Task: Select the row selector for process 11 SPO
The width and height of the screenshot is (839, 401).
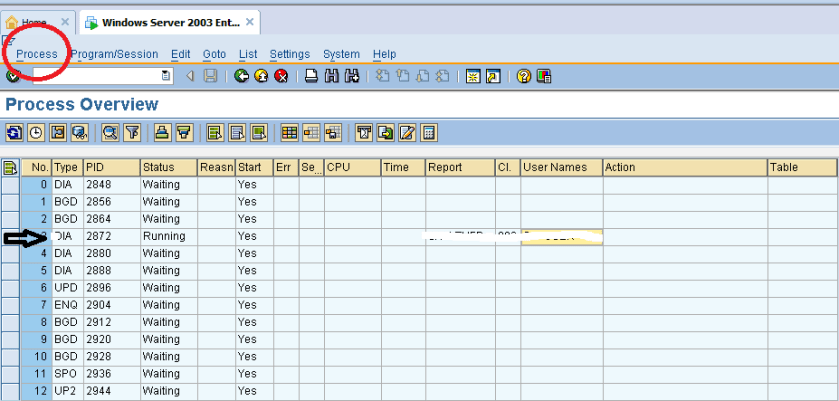Action: [11, 373]
